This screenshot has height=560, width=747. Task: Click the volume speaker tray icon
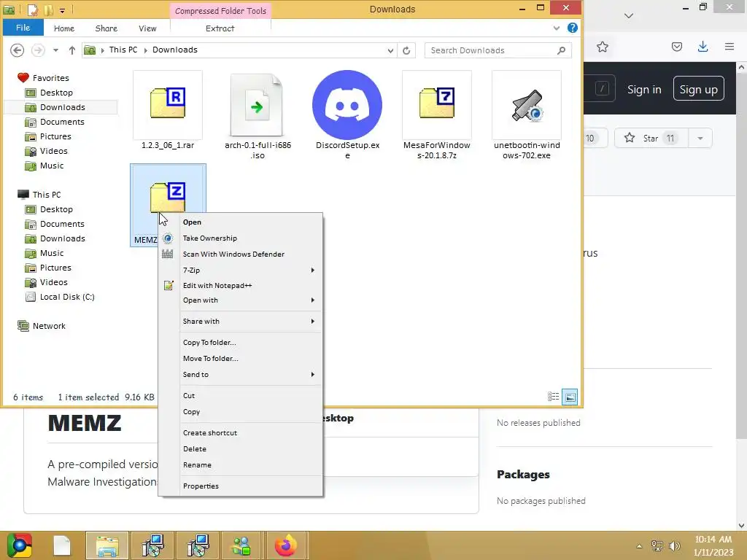coord(675,545)
